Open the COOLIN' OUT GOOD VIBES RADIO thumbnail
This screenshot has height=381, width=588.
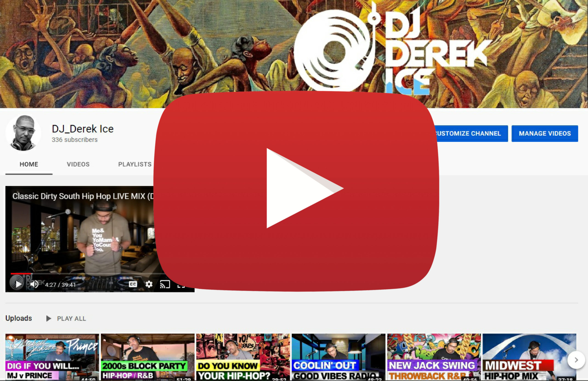[339, 357]
